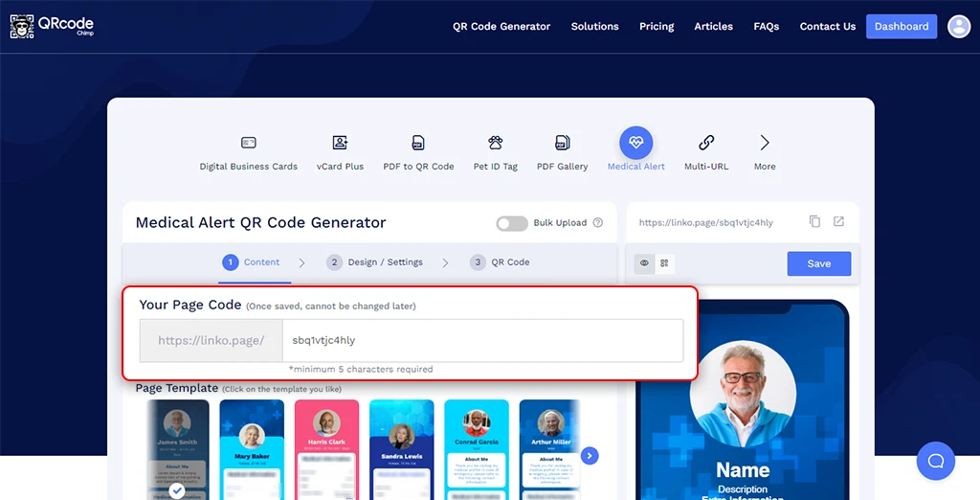Switch to QR code preview view
980x500 pixels.
pyautogui.click(x=664, y=263)
